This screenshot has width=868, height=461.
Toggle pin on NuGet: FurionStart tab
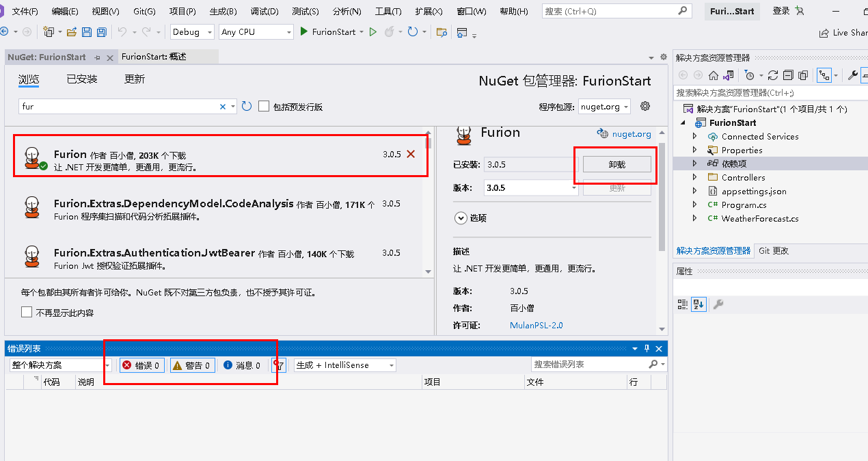(x=98, y=57)
